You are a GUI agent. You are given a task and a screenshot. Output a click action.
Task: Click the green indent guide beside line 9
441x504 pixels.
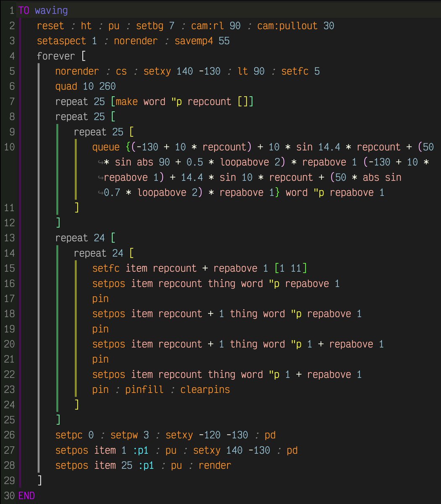57,131
